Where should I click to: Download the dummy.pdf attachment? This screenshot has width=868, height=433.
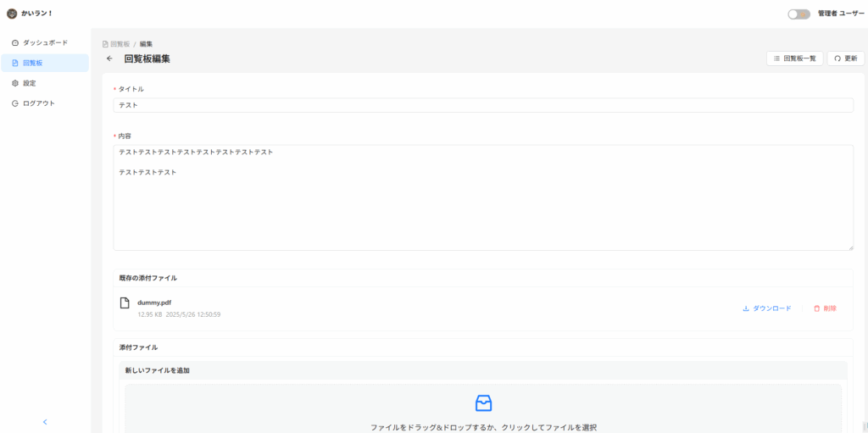[766, 308]
